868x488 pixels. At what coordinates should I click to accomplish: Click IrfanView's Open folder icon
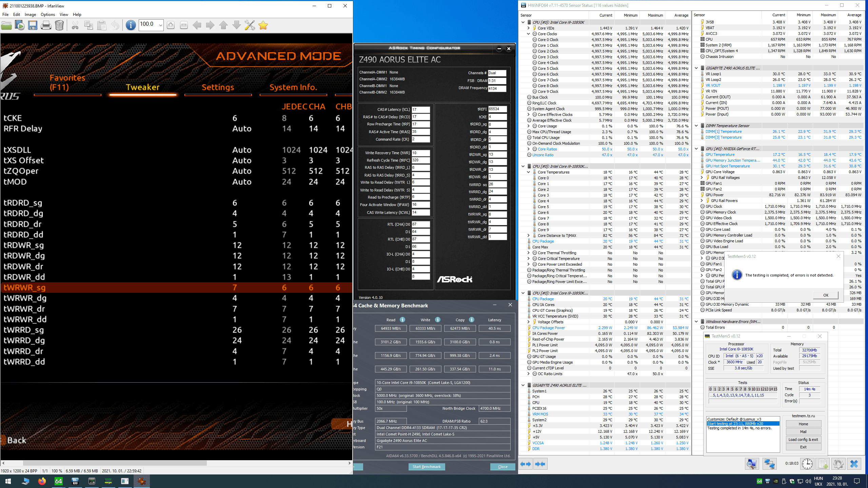click(x=6, y=25)
